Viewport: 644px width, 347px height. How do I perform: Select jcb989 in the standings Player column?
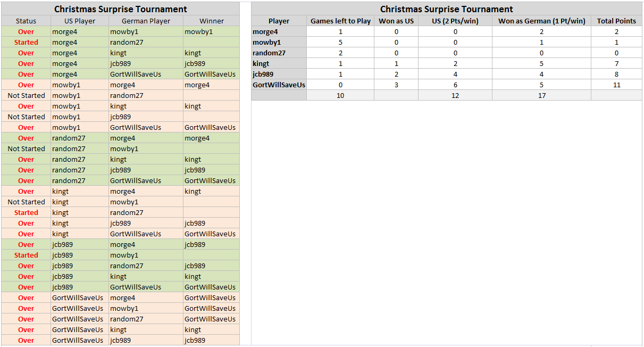(263, 74)
